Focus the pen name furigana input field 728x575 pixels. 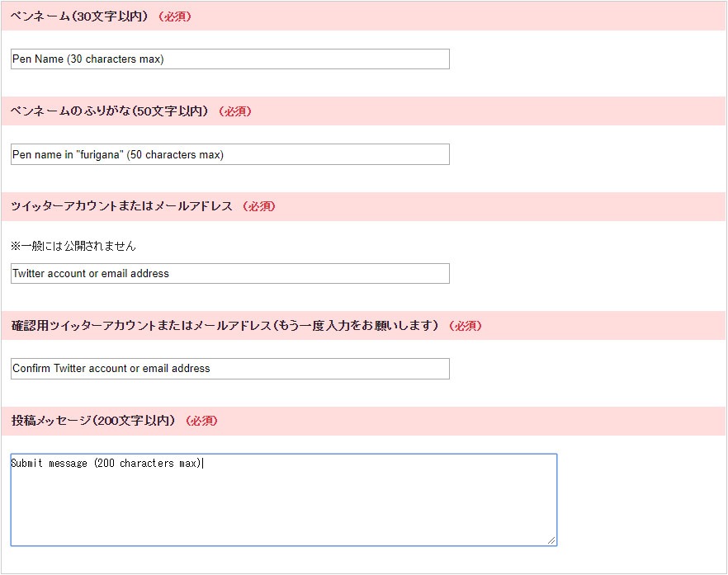pos(229,154)
